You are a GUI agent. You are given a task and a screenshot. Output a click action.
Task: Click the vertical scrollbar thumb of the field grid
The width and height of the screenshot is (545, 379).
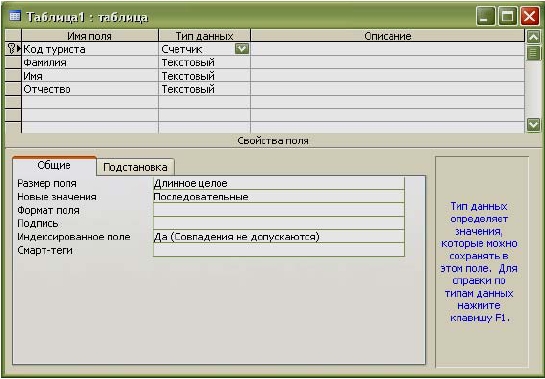534,53
